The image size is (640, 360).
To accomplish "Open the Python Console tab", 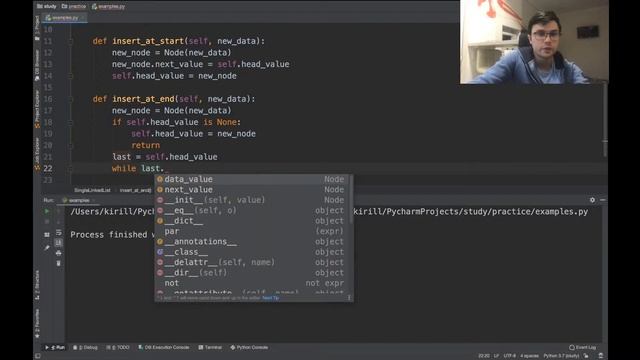I will coord(249,347).
